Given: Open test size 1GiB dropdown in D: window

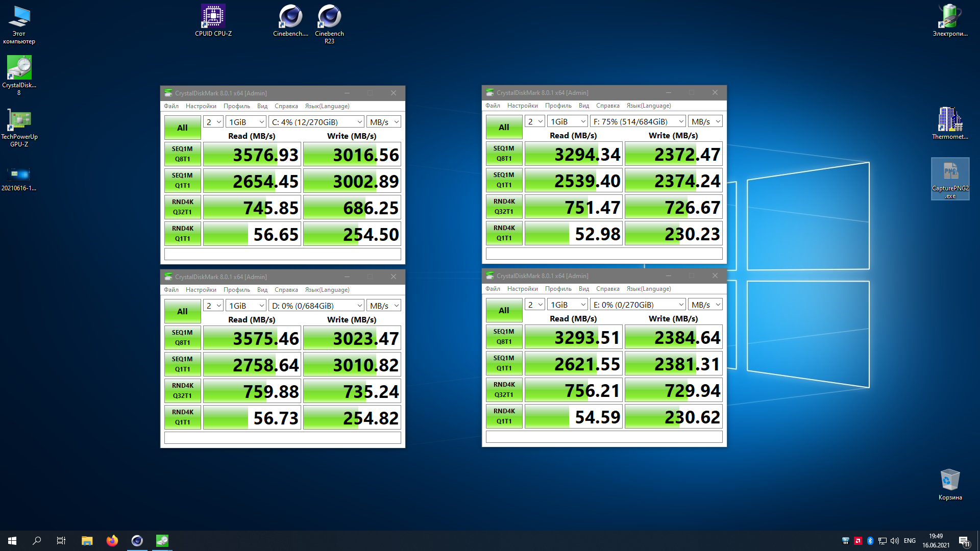Looking at the screenshot, I should (247, 306).
